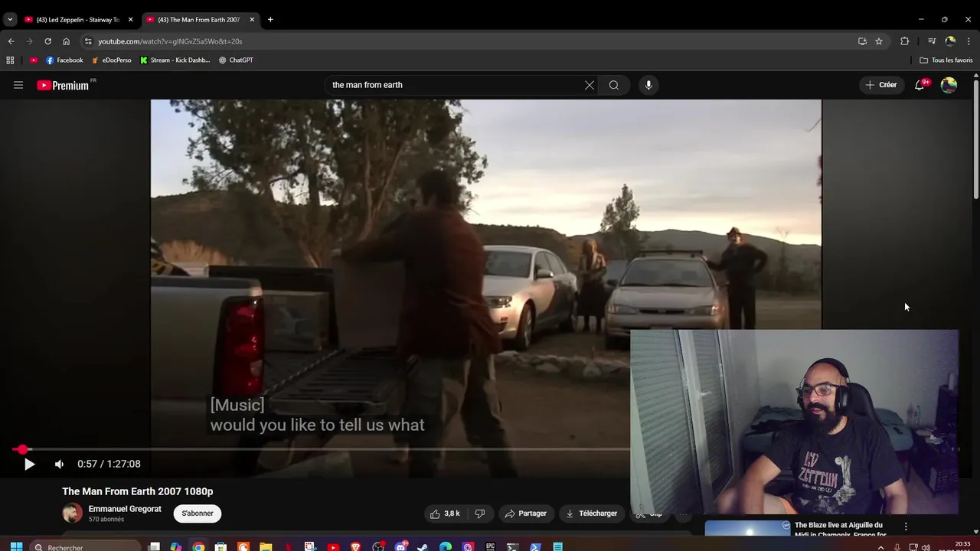The height and width of the screenshot is (551, 980).
Task: Open media controls icon in toolbar
Action: pyautogui.click(x=932, y=41)
